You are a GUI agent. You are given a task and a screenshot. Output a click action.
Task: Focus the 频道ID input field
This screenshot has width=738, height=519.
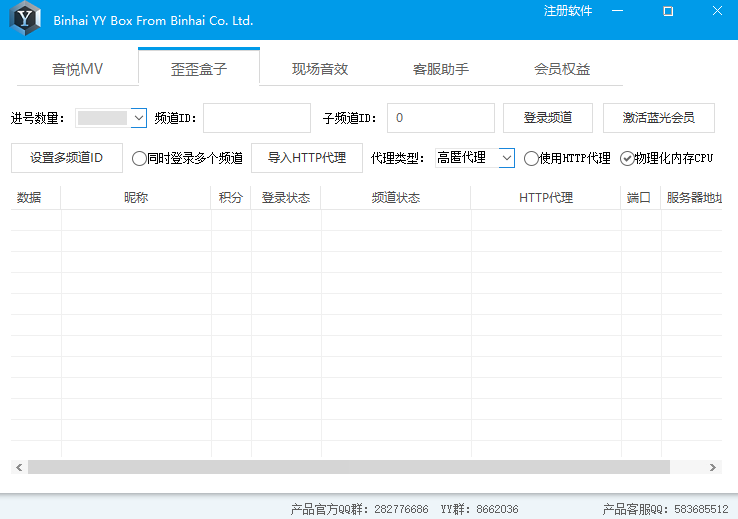tap(257, 118)
